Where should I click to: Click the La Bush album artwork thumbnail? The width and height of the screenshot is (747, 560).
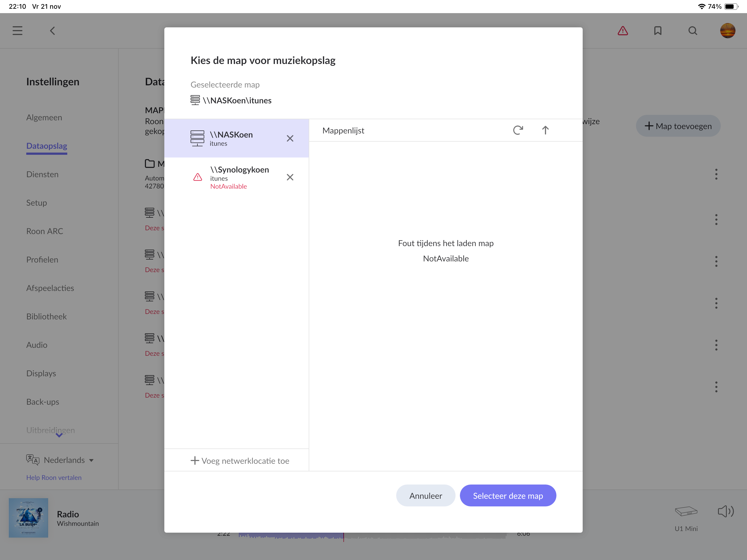28,517
